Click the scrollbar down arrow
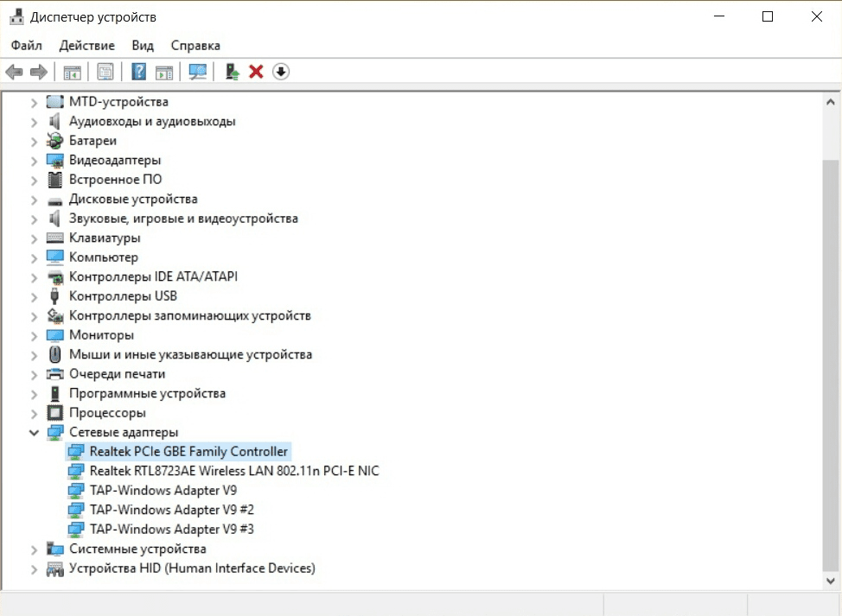This screenshot has height=616, width=842. point(830,581)
